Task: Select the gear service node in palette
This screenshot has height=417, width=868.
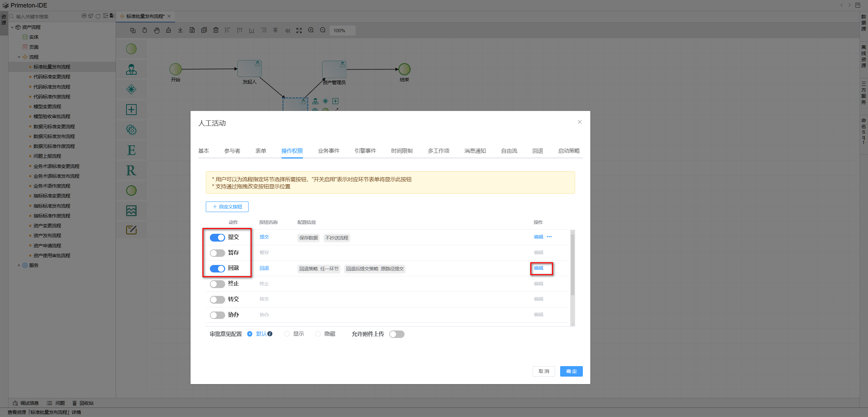Action: (x=131, y=130)
